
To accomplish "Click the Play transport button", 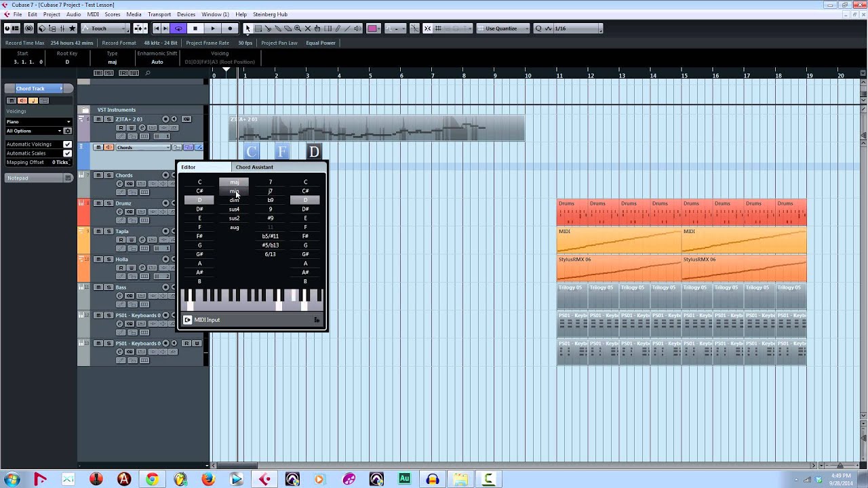I will coord(213,28).
